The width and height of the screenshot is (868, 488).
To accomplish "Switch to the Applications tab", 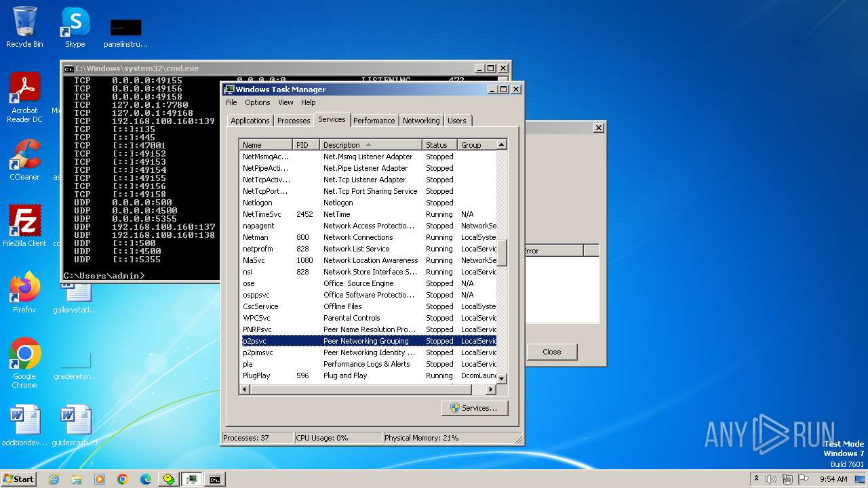I will [250, 121].
